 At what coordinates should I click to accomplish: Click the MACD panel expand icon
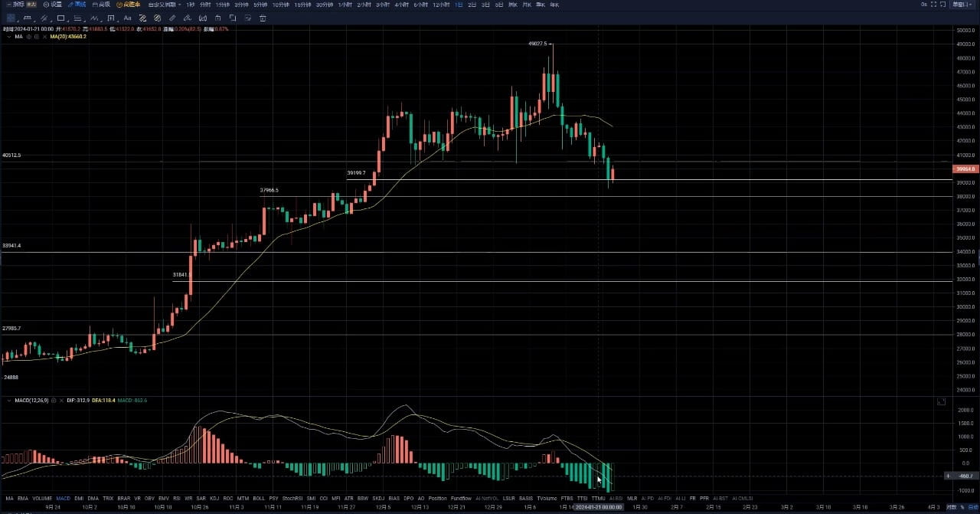point(941,401)
